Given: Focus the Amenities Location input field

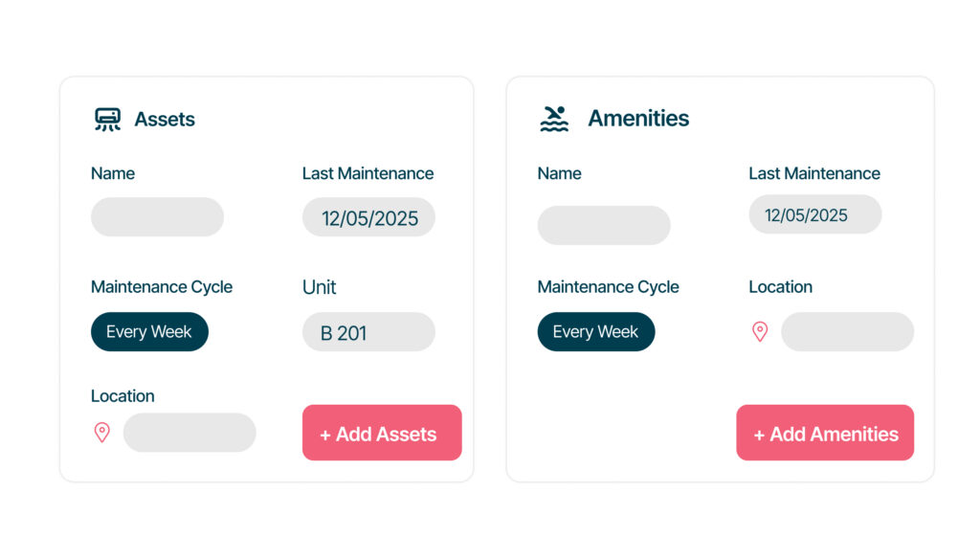Looking at the screenshot, I should click(847, 331).
